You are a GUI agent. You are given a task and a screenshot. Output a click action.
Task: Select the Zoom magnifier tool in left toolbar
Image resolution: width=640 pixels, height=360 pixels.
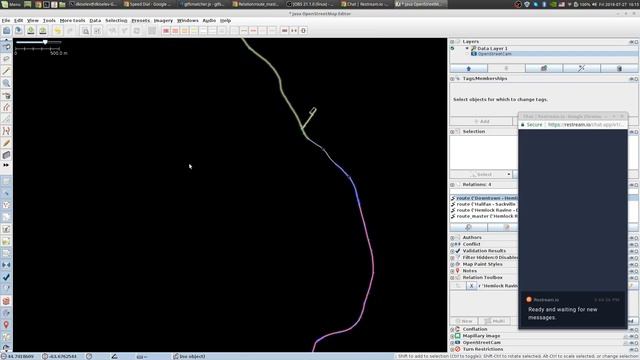click(6, 83)
